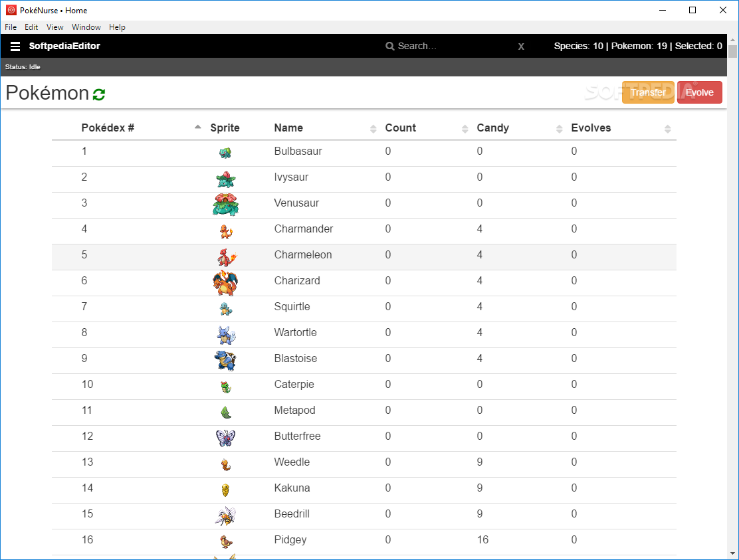
Task: Select the Charmeleon sprite
Action: 227,257
